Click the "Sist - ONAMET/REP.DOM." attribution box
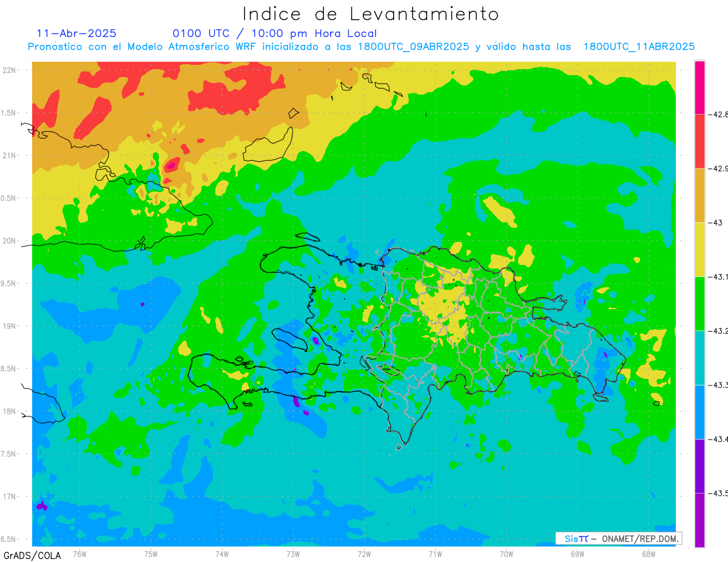 click(x=619, y=538)
